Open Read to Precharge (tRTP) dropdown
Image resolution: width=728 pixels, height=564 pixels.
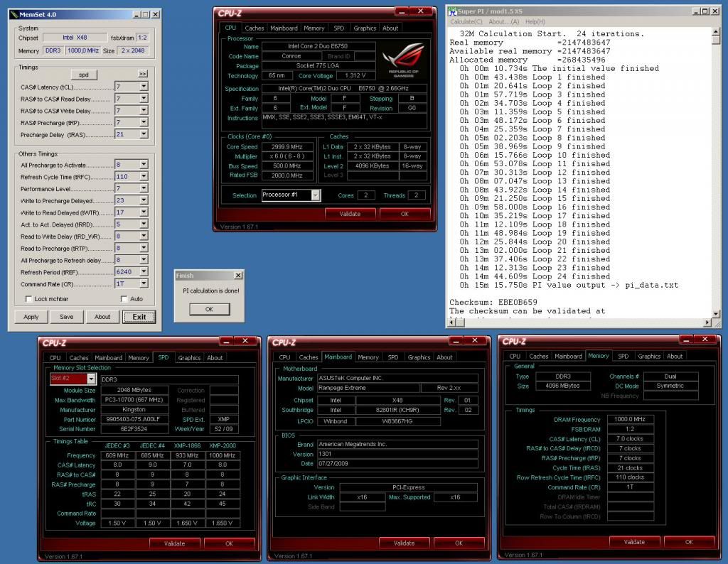[x=144, y=248]
